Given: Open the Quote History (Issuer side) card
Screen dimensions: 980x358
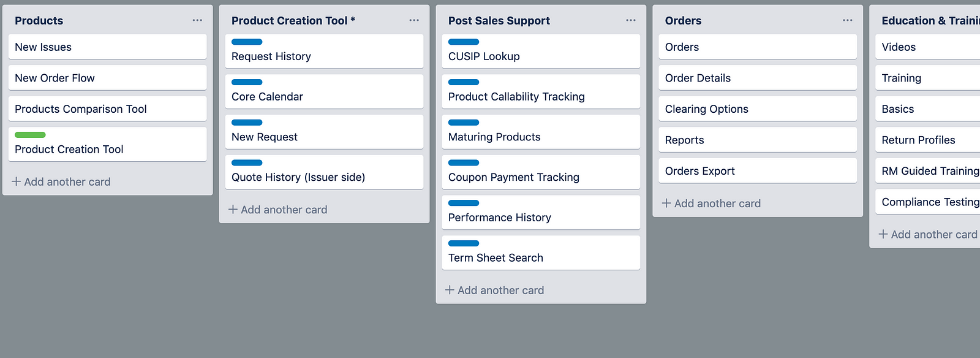Looking at the screenshot, I should coord(324,177).
